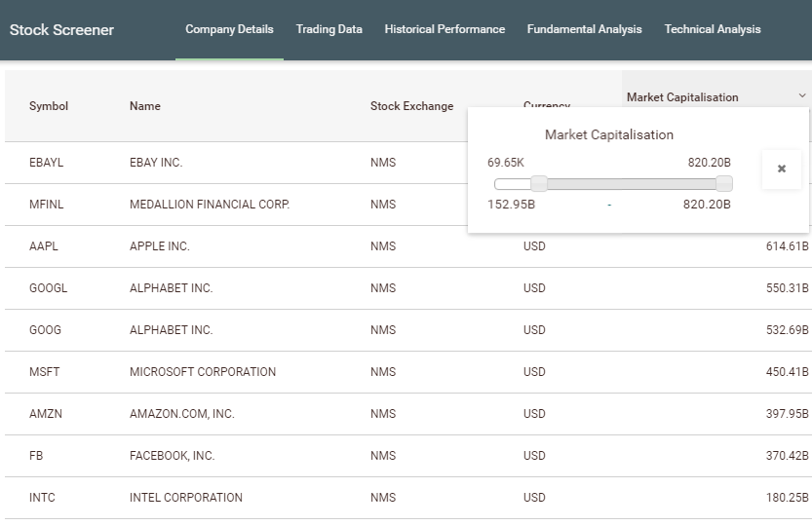Sort by Stock Exchange column header
The image size is (812, 526).
(411, 106)
